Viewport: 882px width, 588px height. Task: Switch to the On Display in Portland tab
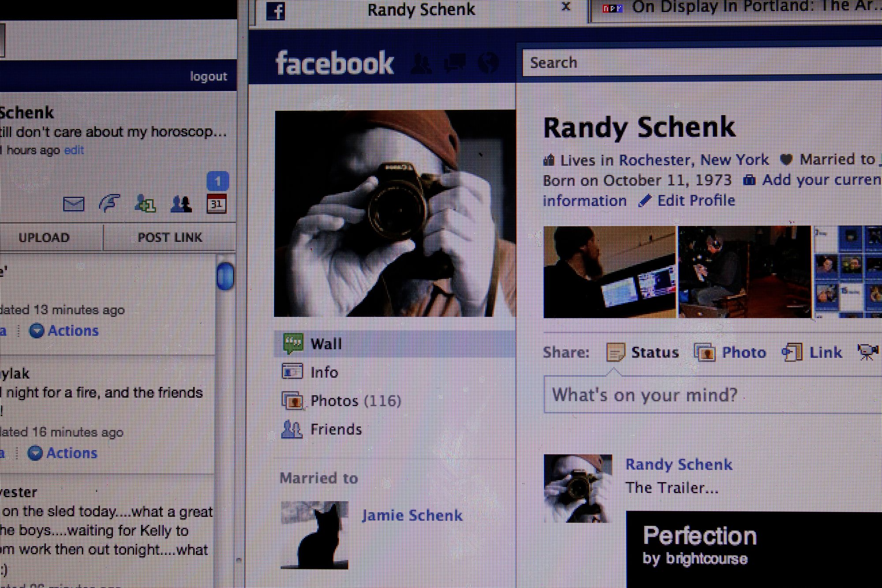[x=736, y=10]
